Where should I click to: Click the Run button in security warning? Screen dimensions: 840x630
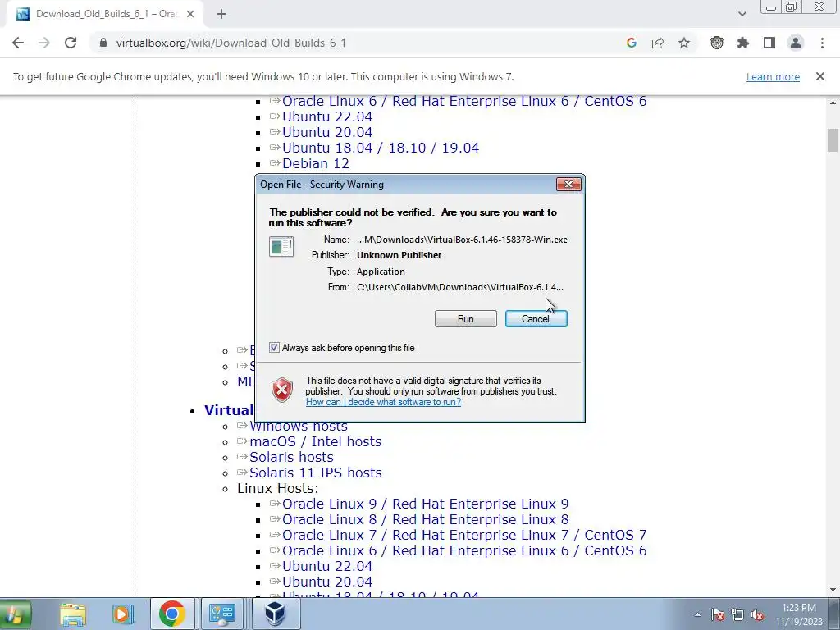click(466, 319)
